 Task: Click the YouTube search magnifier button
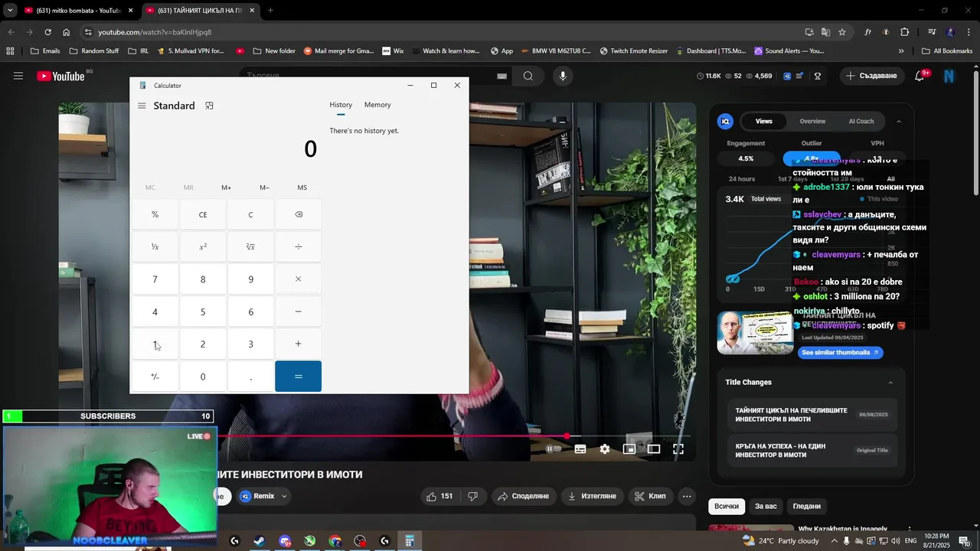click(528, 76)
